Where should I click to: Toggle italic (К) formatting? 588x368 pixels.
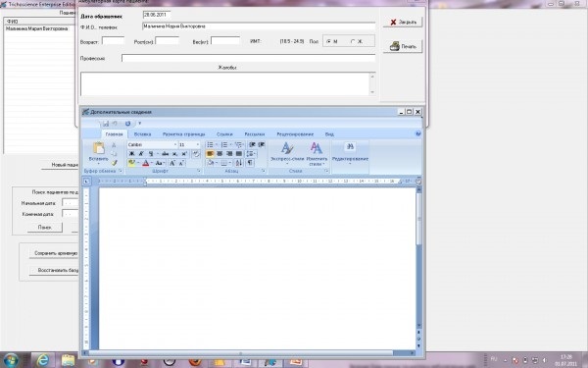(x=141, y=154)
